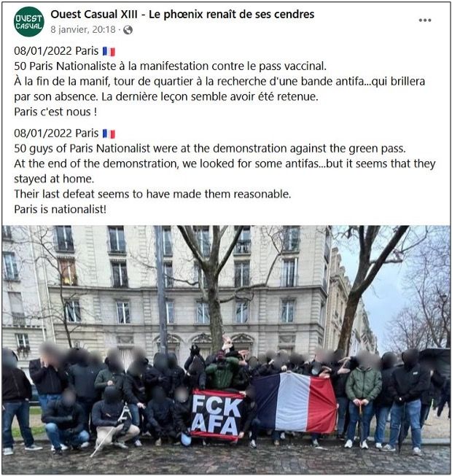The height and width of the screenshot is (476, 452).
Task: Open the Ouest Casual XIII page name link
Action: (182, 15)
